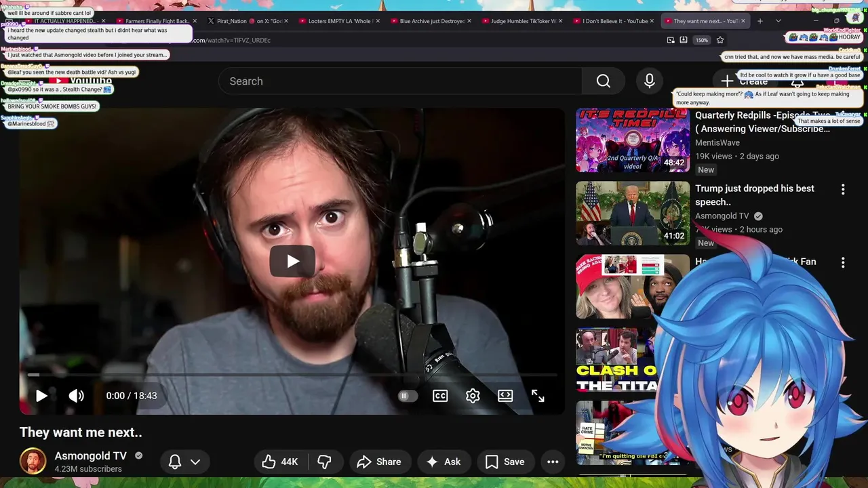Switch to the Pirat_Nation on X tab

point(247,21)
